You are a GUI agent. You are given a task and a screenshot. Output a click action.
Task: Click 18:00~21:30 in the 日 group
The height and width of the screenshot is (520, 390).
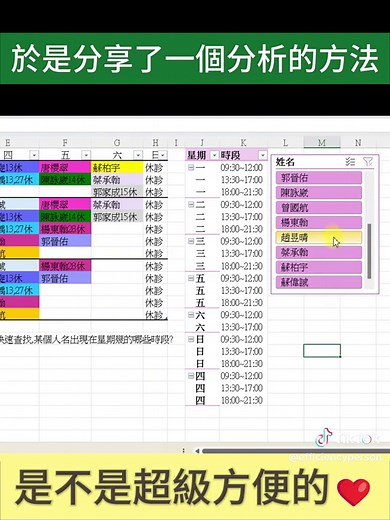point(242,364)
